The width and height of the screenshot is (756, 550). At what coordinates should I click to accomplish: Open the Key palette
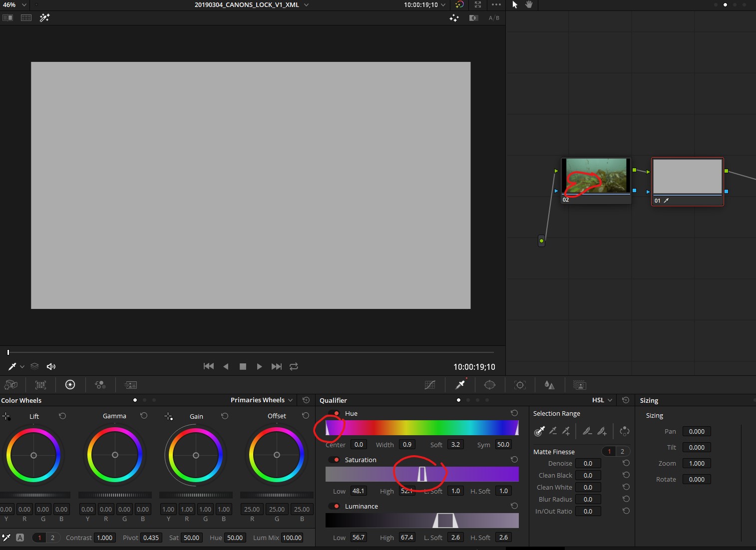tap(580, 385)
